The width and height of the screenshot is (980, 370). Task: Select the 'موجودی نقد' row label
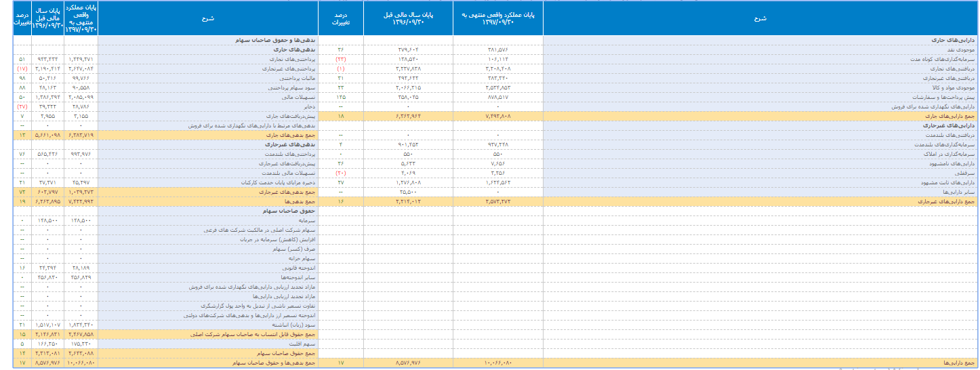(961, 50)
